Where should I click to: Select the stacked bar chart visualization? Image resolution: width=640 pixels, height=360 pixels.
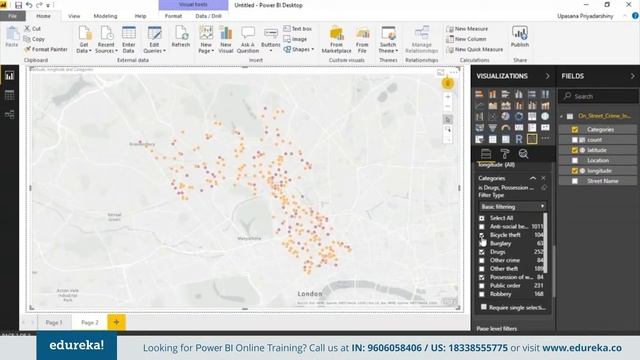click(480, 94)
